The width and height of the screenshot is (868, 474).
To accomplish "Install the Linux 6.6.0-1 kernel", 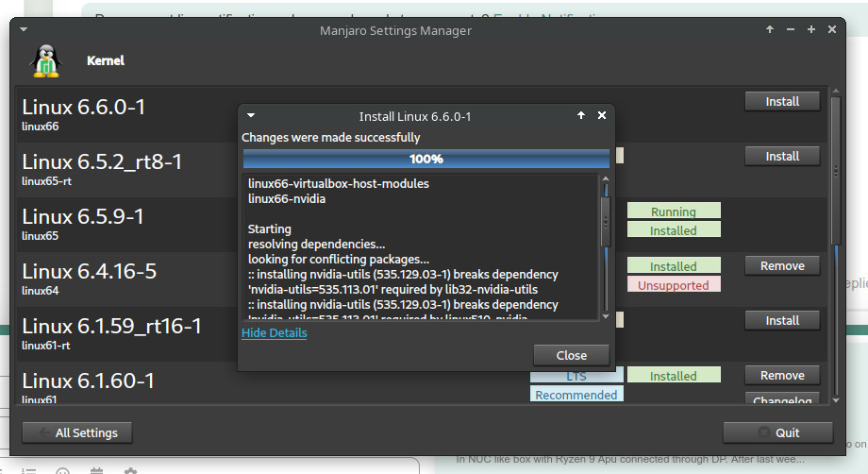I will [782, 101].
